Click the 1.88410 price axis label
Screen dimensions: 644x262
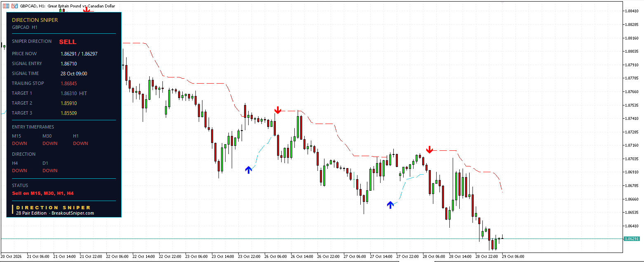[x=632, y=11]
